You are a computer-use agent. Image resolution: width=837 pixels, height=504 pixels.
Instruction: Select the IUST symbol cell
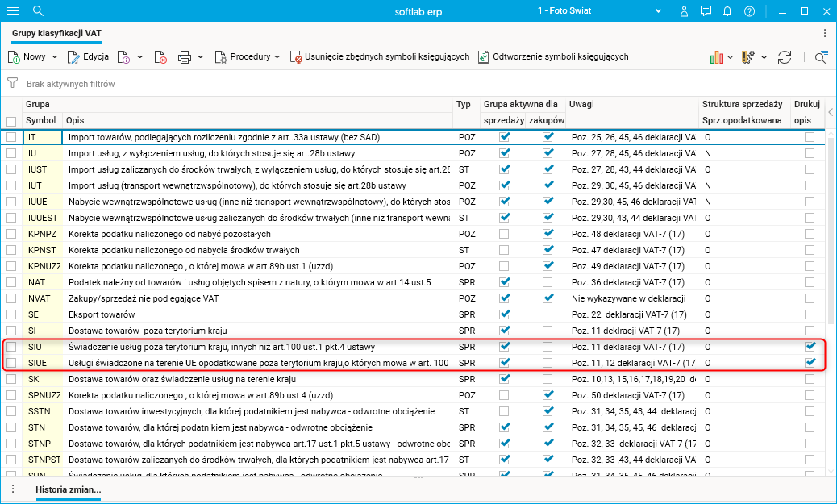tap(42, 169)
